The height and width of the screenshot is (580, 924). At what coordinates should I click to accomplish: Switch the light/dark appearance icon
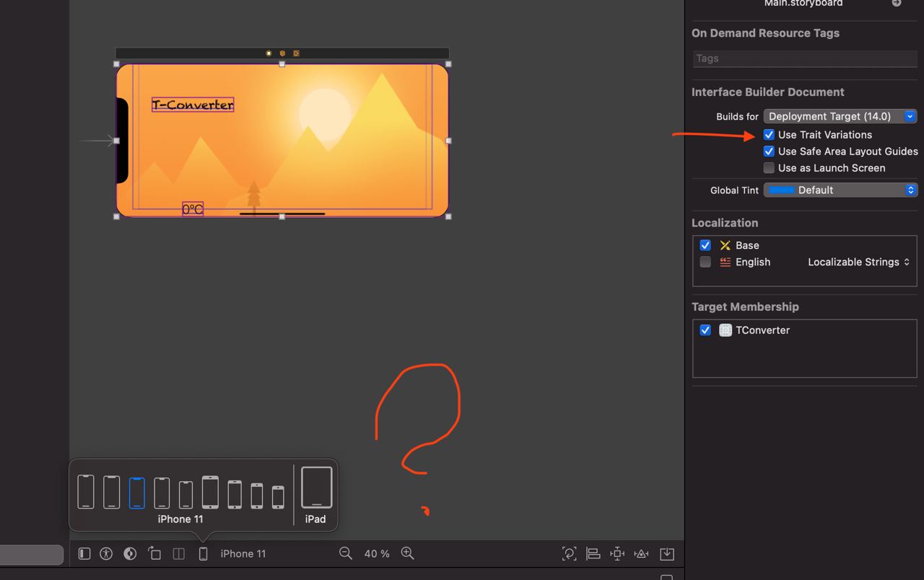(131, 554)
